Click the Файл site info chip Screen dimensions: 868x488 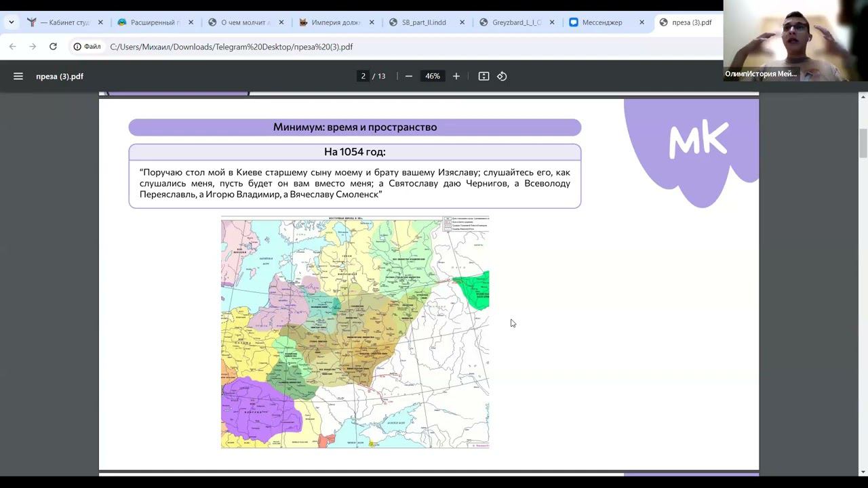coord(87,47)
